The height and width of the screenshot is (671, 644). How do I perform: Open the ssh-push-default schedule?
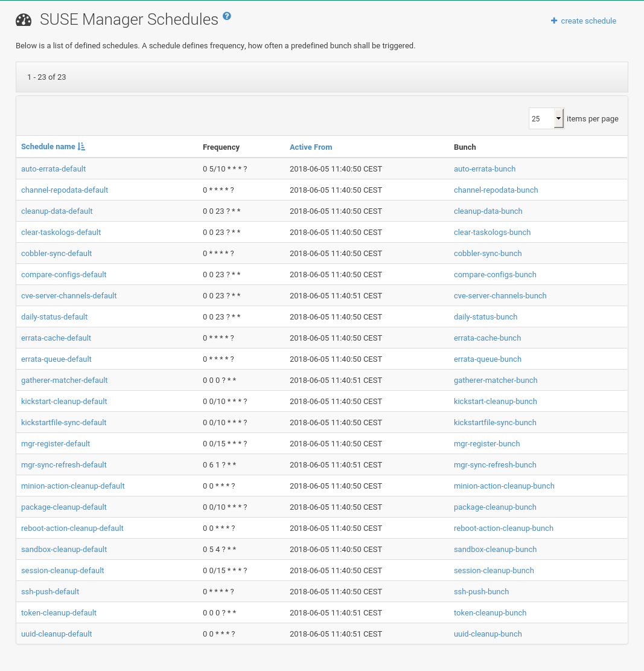pos(50,591)
